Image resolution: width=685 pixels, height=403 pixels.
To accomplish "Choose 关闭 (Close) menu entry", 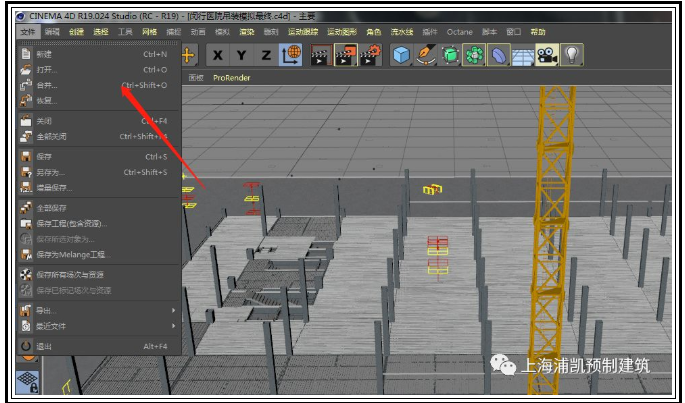I will click(99, 121).
